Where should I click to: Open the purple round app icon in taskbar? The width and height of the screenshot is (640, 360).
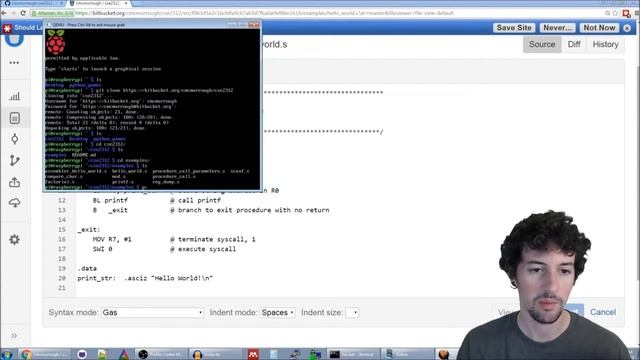[82, 354]
